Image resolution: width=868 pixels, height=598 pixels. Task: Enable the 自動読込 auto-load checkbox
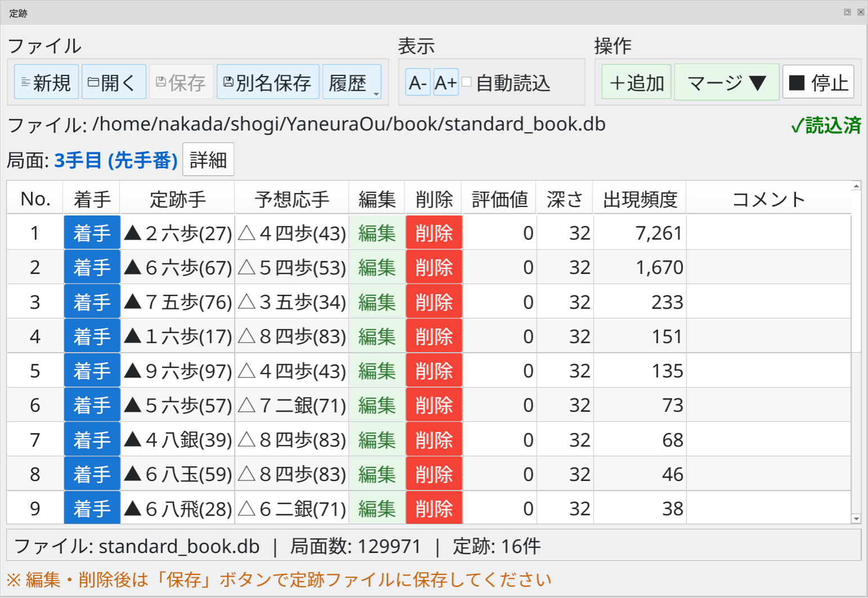tap(466, 82)
